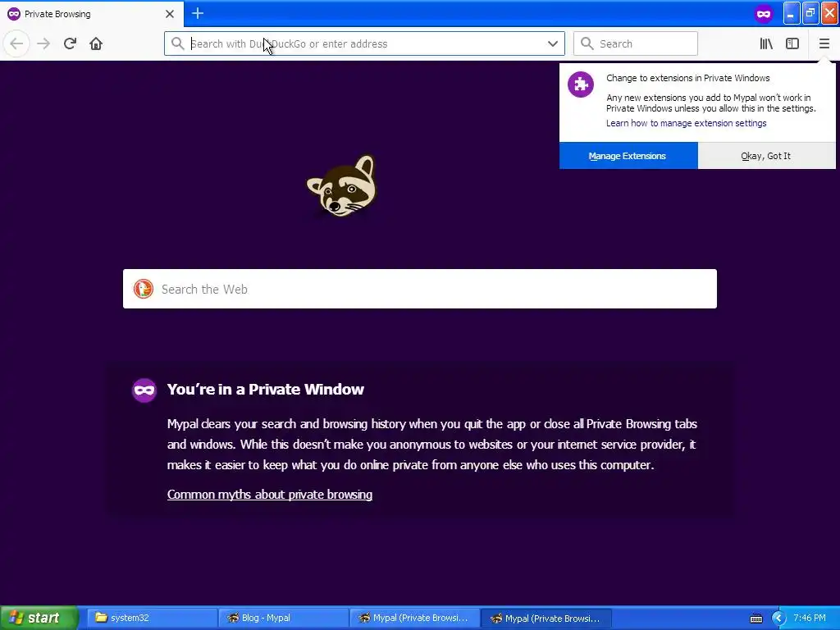The width and height of the screenshot is (840, 630).
Task: Go back using the back arrow button
Action: (16, 43)
